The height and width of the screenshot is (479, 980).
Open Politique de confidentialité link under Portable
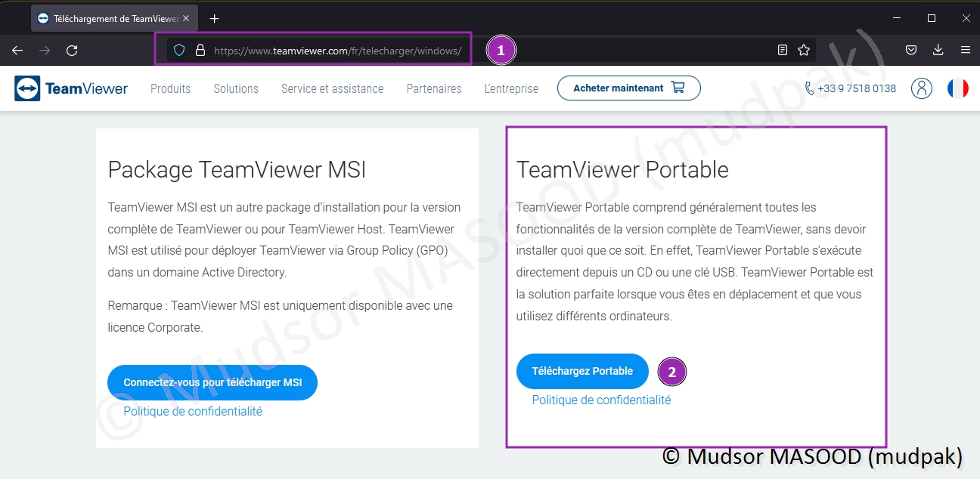click(x=601, y=400)
